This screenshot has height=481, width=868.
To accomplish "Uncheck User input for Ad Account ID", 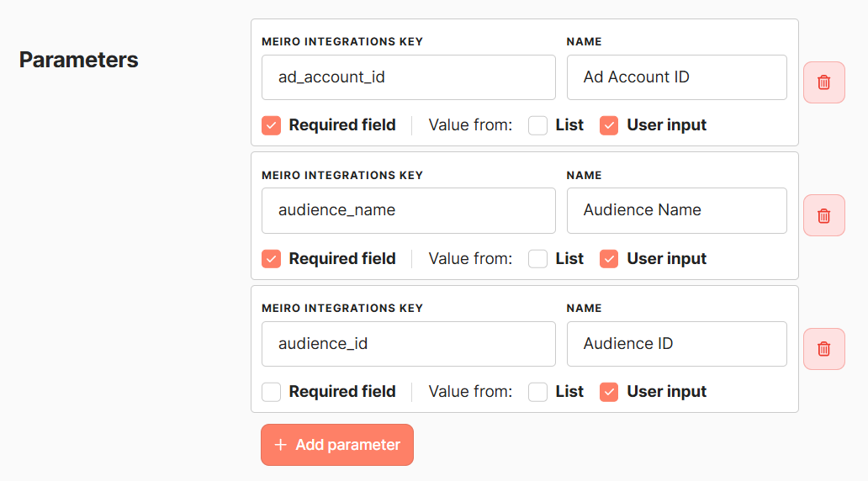I will point(609,125).
